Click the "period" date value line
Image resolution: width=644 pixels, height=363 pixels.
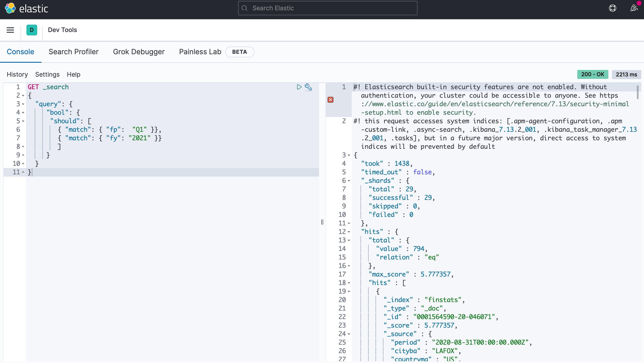coord(461,342)
